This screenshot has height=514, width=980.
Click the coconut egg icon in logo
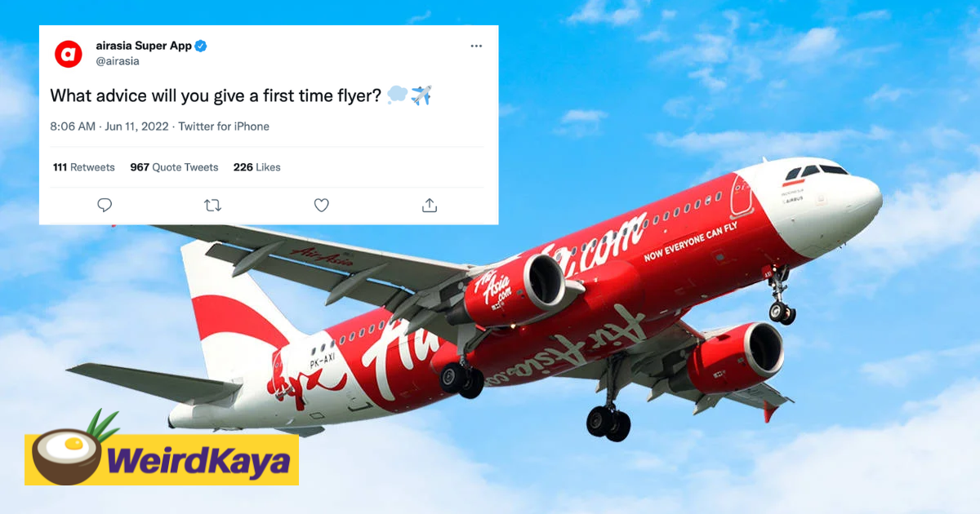[68, 455]
